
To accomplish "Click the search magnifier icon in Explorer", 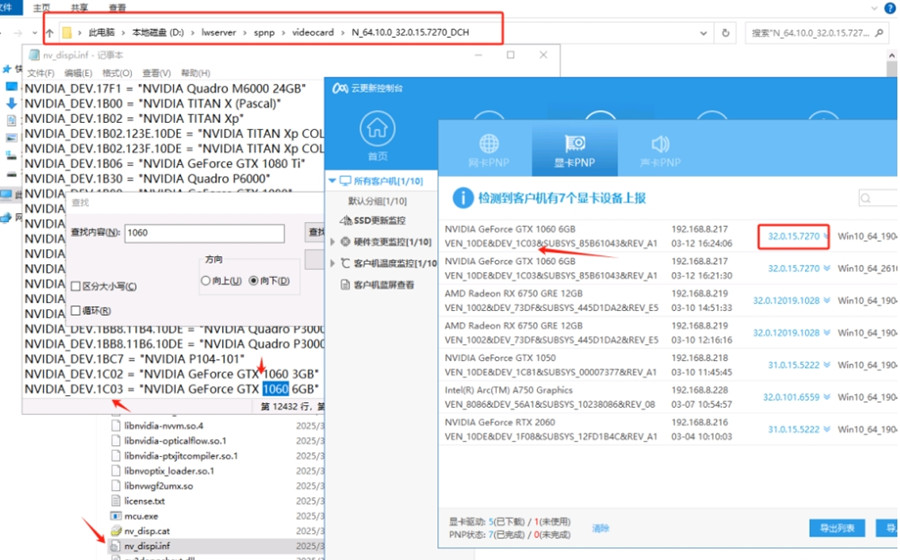I will pyautogui.click(x=879, y=33).
